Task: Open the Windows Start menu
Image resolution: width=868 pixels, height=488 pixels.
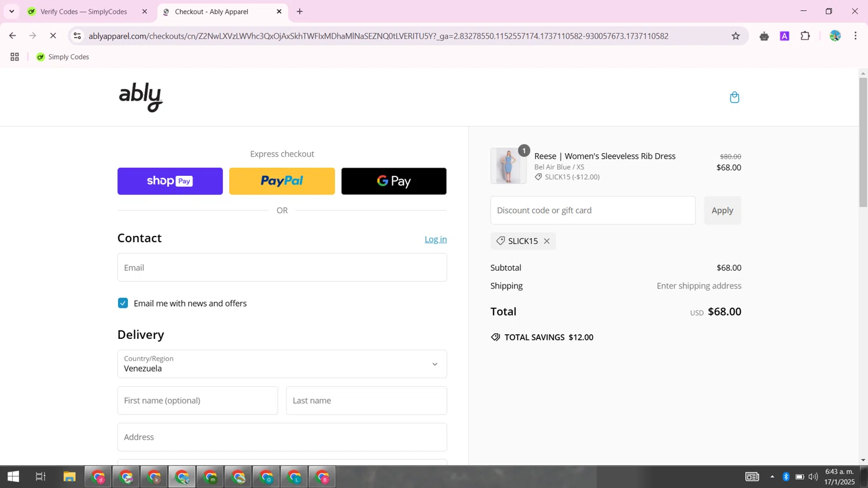Action: click(13, 477)
